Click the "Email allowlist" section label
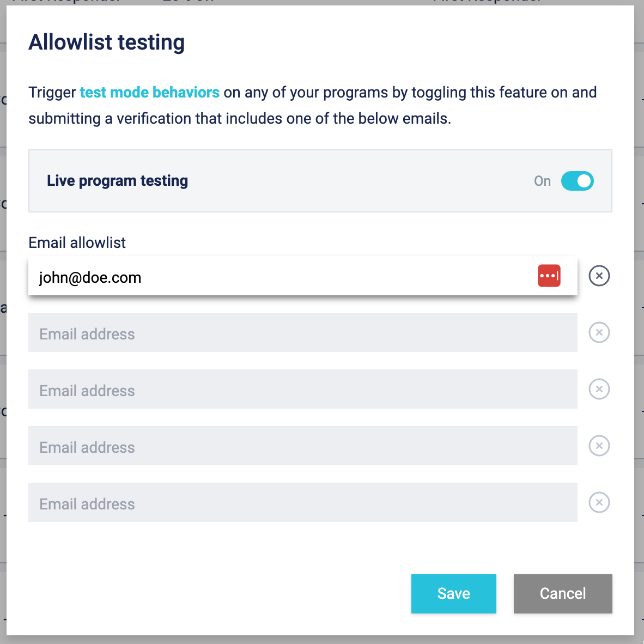The width and height of the screenshot is (644, 644). pyautogui.click(x=77, y=242)
